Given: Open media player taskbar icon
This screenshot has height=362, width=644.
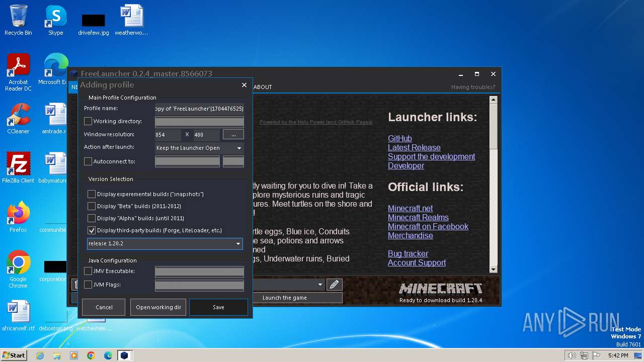Looking at the screenshot, I should tap(74, 355).
